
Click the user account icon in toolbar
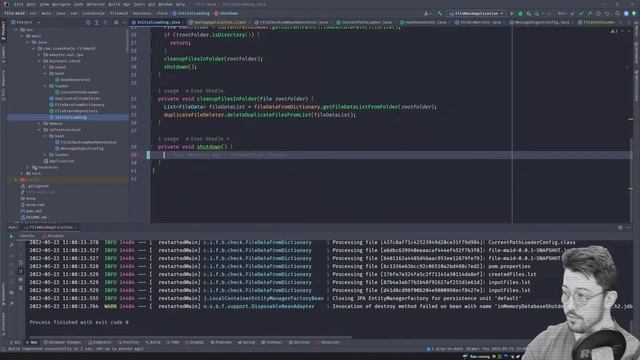pos(427,13)
